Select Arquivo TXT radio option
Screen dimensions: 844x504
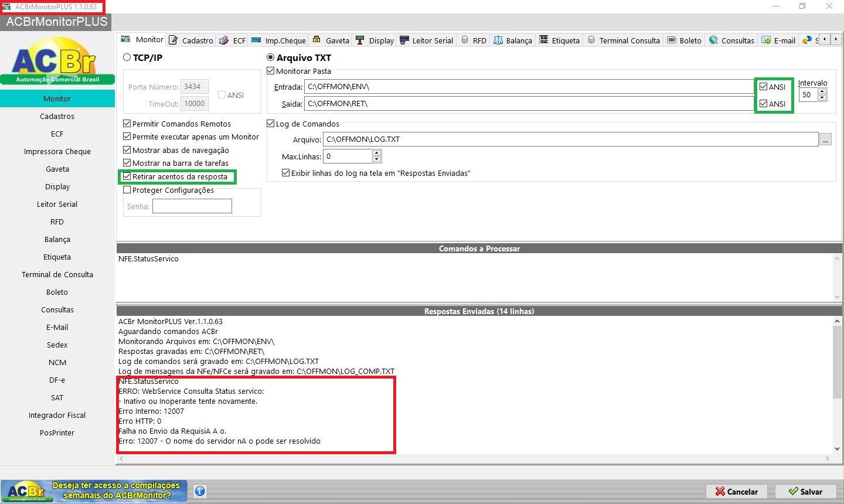pos(270,57)
